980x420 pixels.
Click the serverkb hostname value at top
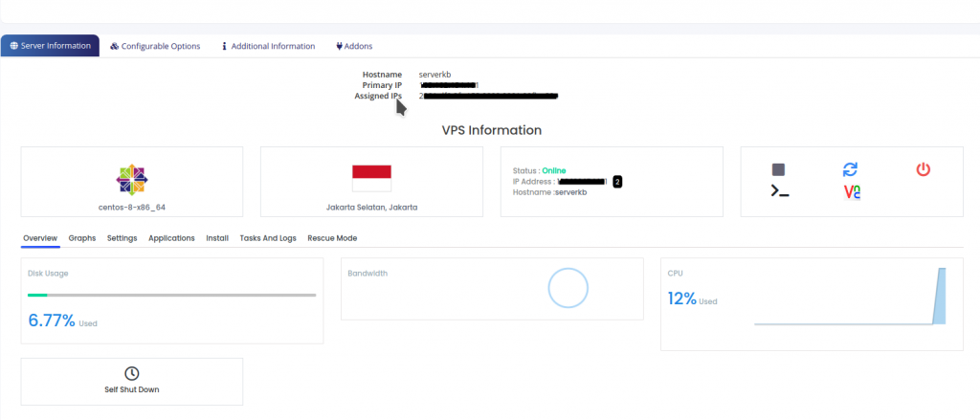click(435, 75)
